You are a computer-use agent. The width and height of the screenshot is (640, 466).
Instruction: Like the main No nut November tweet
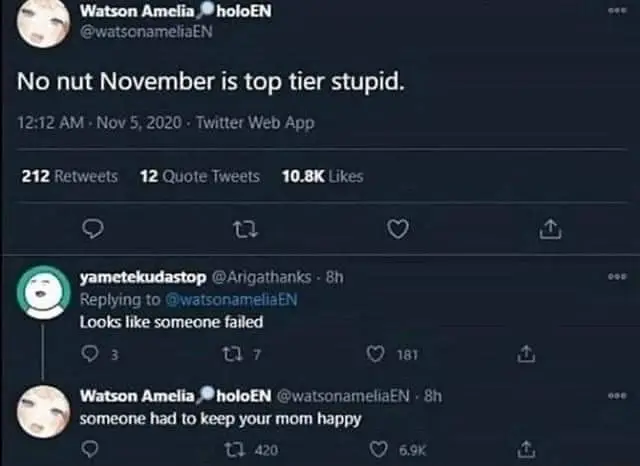[x=398, y=230]
